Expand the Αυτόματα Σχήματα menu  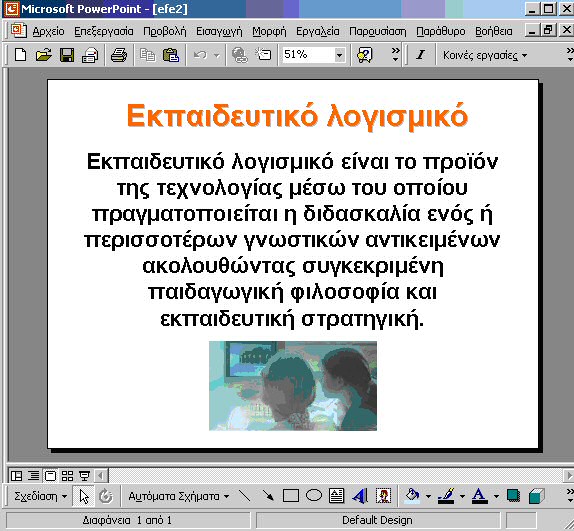[x=178, y=496]
